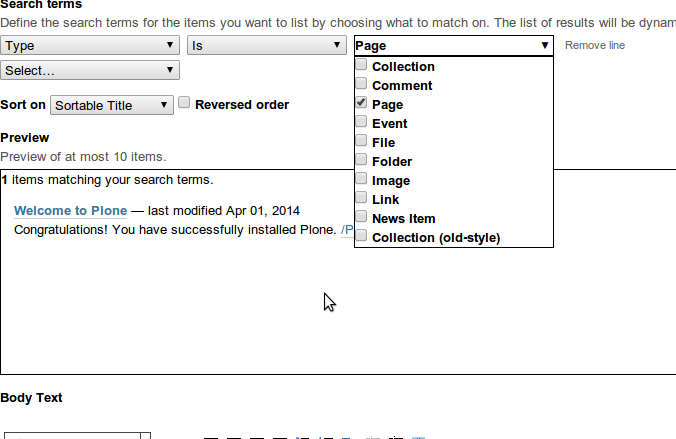Screen dimensions: 676x439
Task: Tick the Comment checkbox in the list
Action: [x=361, y=85]
